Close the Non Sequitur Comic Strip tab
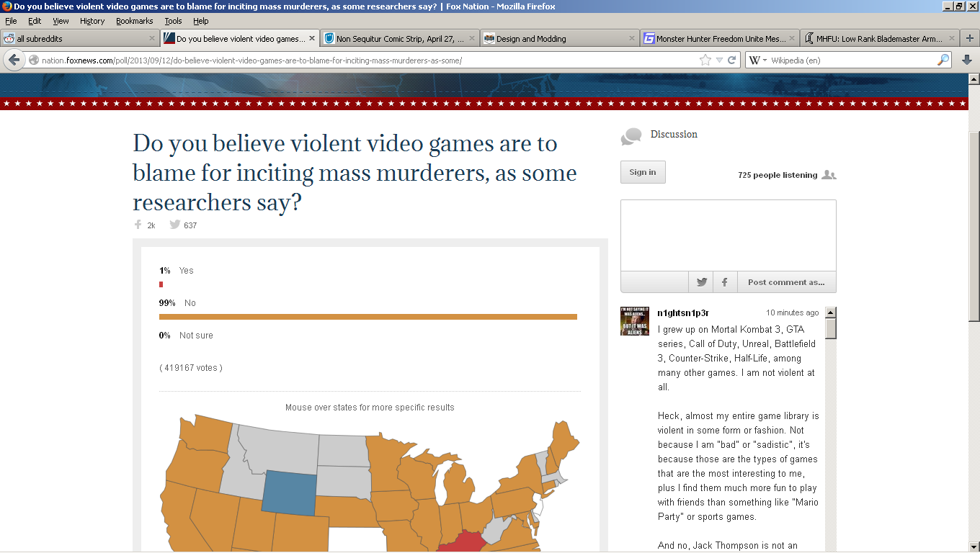The image size is (980, 553). [472, 39]
